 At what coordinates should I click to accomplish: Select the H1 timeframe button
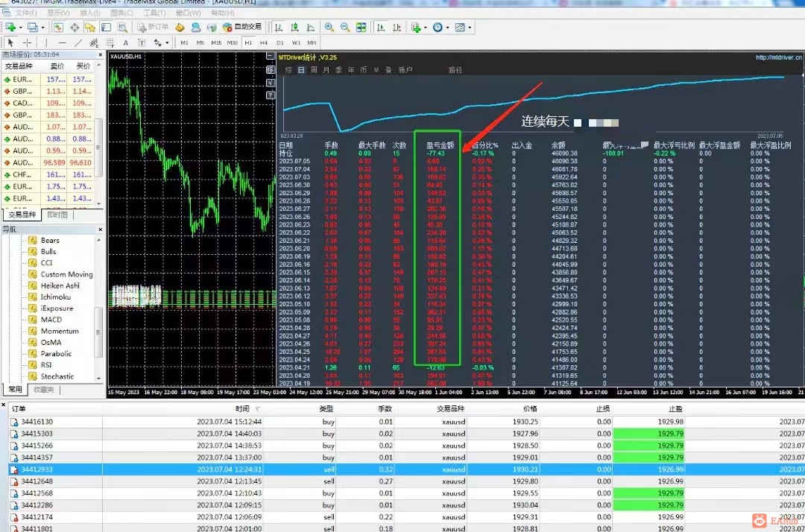(x=248, y=42)
